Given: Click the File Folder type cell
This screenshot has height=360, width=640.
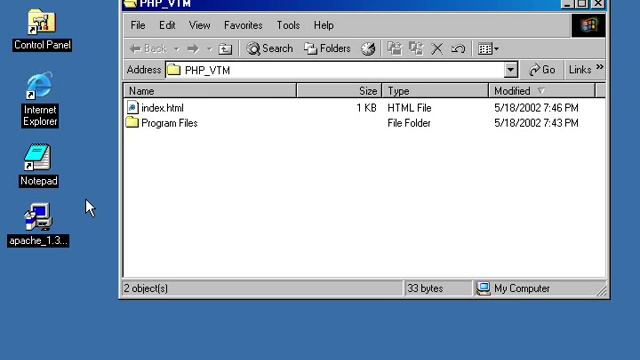Looking at the screenshot, I should click(409, 123).
